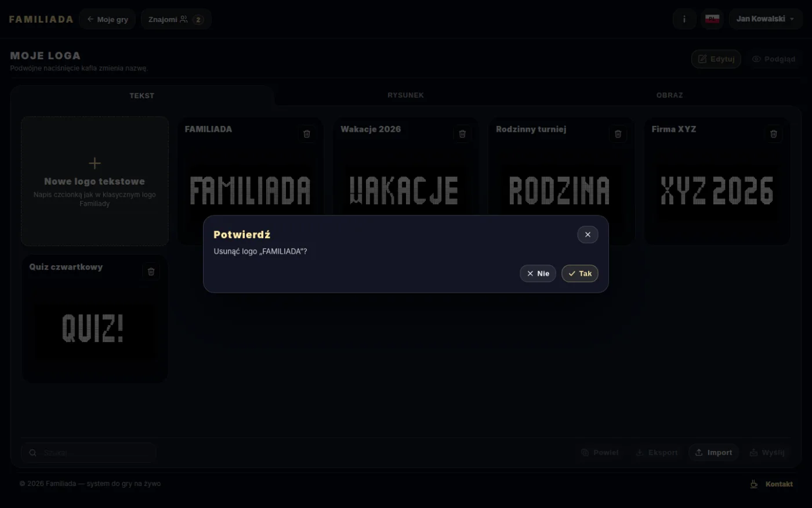Click the Wakacje 2026 tile title
Viewport: 812px width, 508px height.
pyautogui.click(x=371, y=129)
